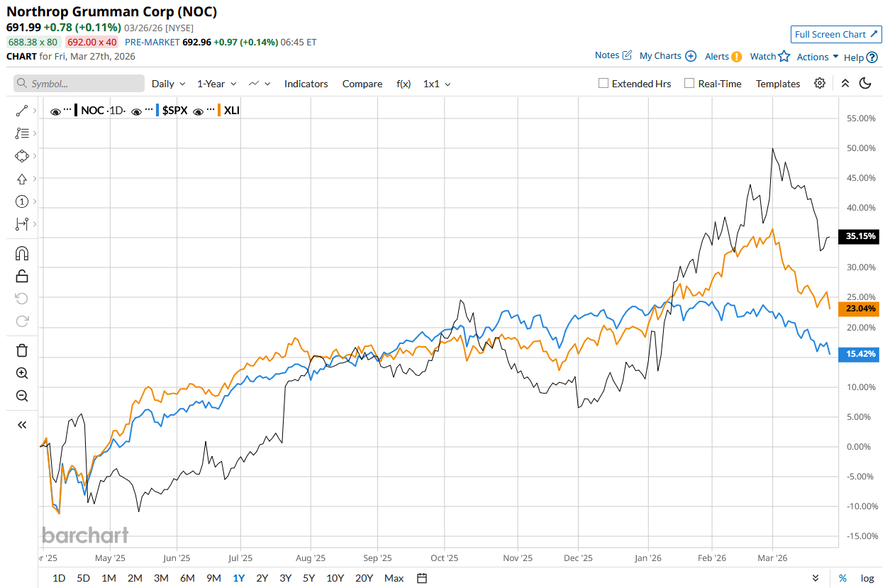The image size is (890, 588).
Task: Open the Notes link
Action: pyautogui.click(x=607, y=55)
